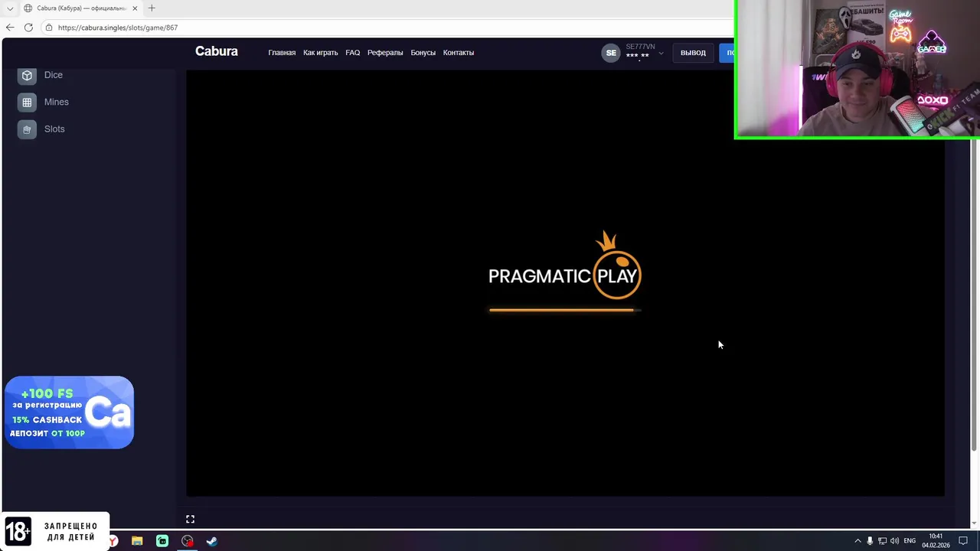
Task: Open the FAQ page
Action: (x=352, y=53)
